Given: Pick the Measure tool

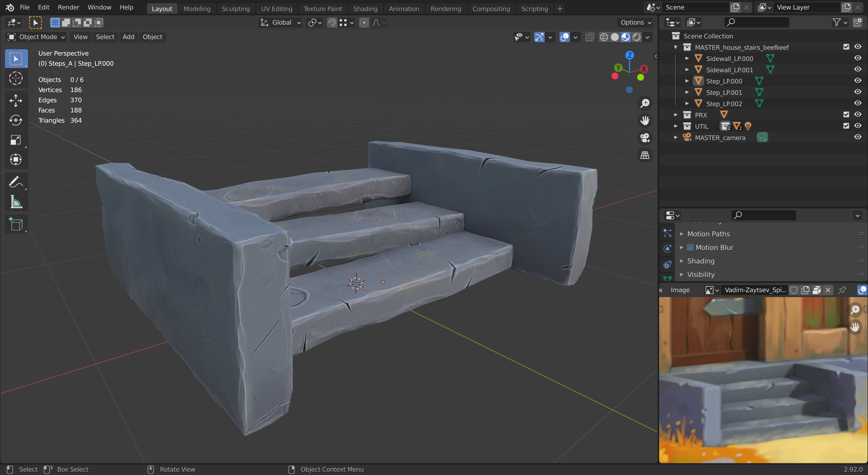Looking at the screenshot, I should click(x=16, y=202).
